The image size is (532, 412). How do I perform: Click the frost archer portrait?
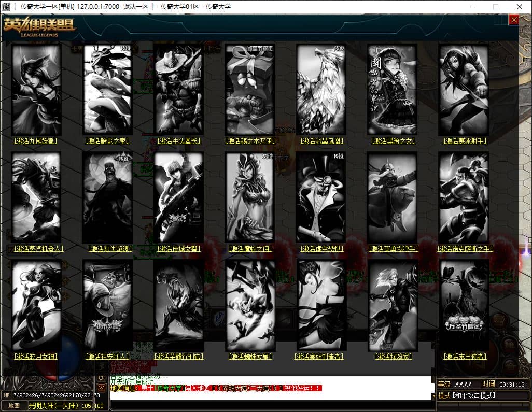[464, 90]
